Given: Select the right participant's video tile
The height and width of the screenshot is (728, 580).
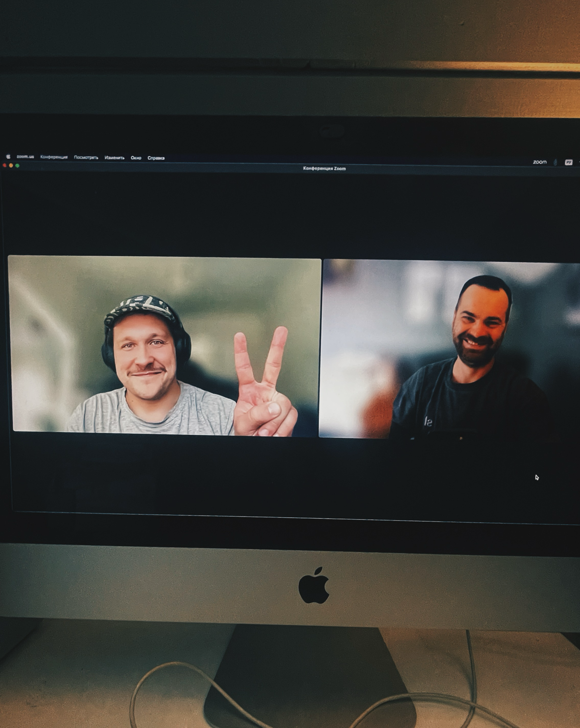Looking at the screenshot, I should point(449,349).
